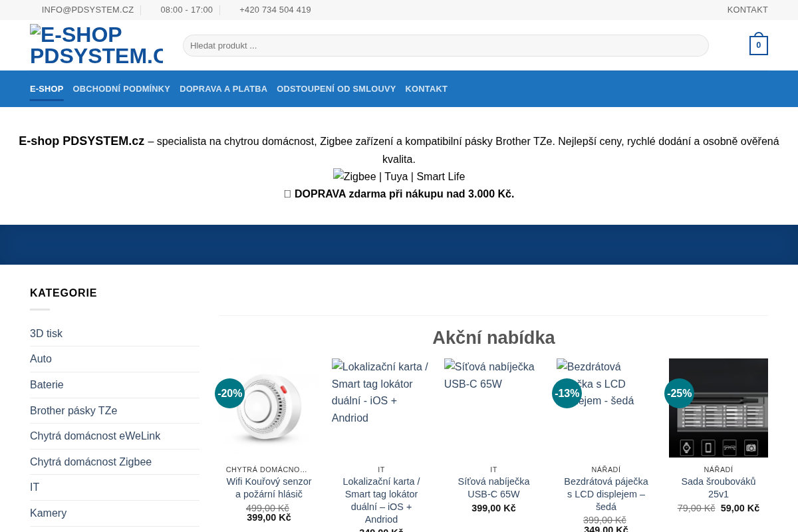Open the Lokalizační karta / Smart tag lokátor title
798x532 pixels.
coord(381,500)
